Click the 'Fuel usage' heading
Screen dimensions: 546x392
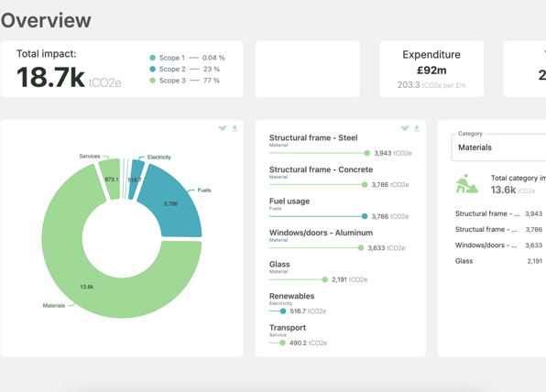289,201
